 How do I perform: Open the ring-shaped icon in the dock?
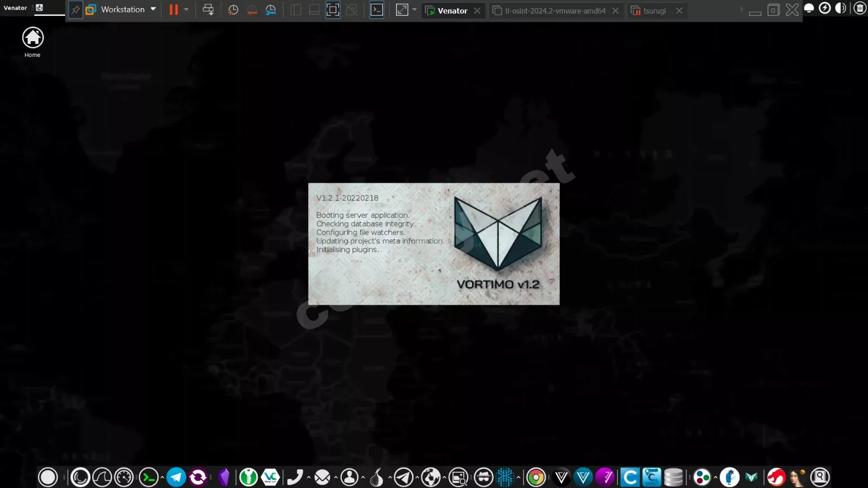pos(80,477)
